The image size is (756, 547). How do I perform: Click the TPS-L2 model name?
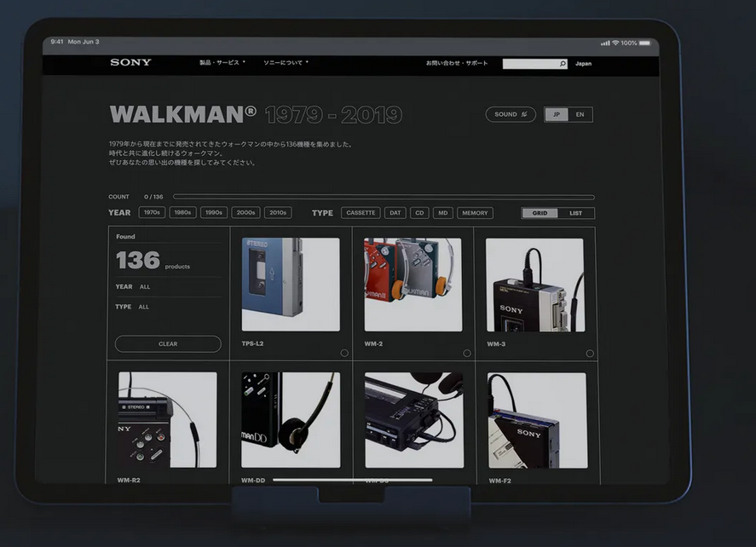[x=252, y=343]
